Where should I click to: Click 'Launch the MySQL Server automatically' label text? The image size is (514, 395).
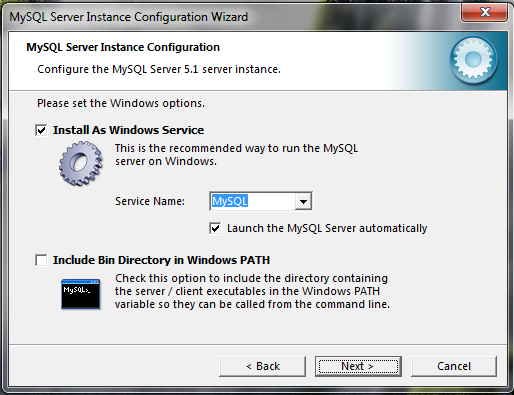(327, 228)
